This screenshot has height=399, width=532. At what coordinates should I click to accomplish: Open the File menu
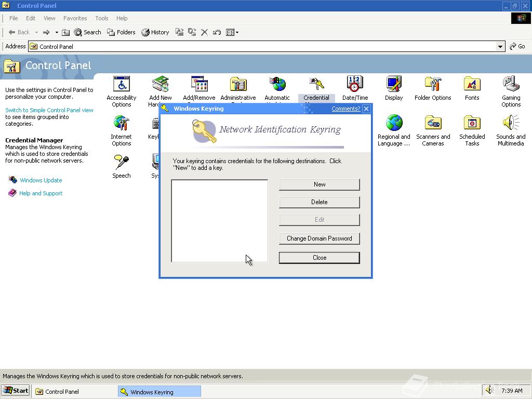point(14,18)
